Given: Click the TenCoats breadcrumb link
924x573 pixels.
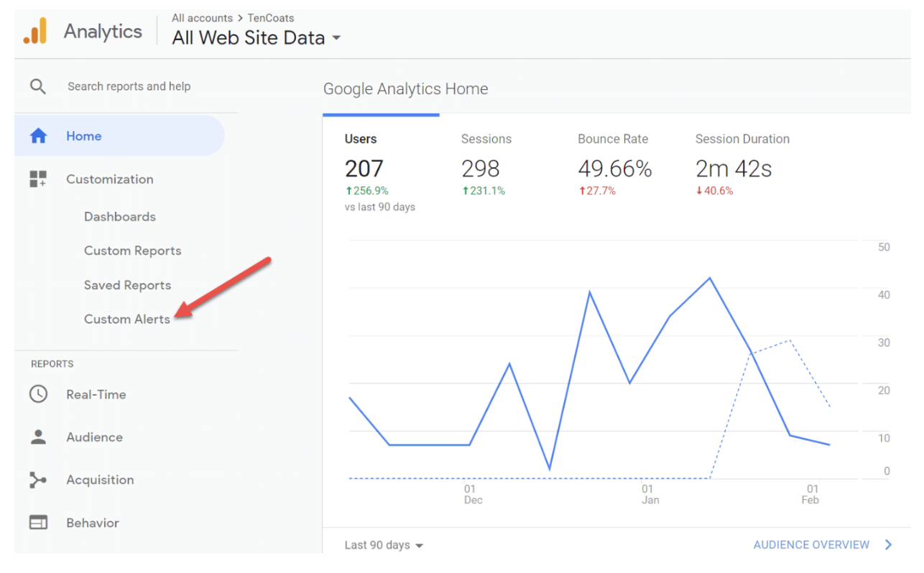Looking at the screenshot, I should coord(271,18).
